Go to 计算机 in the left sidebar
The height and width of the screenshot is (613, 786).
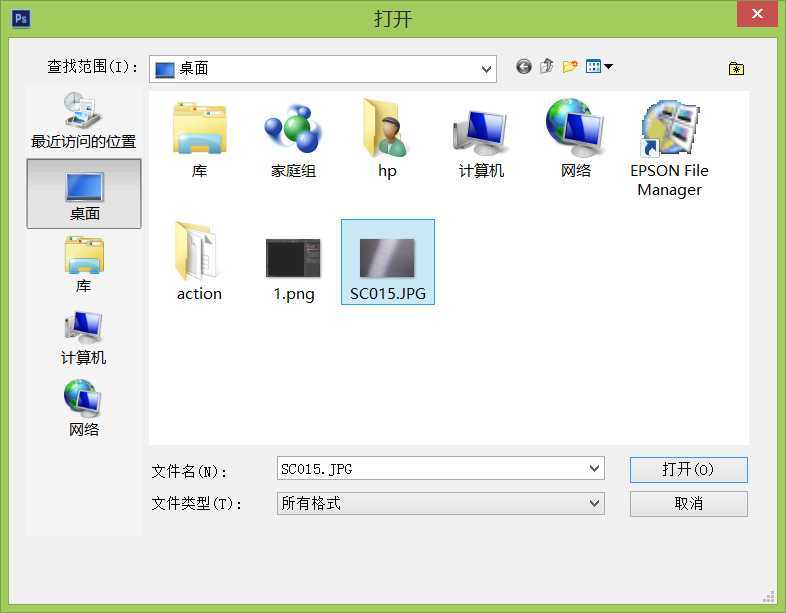[x=84, y=337]
